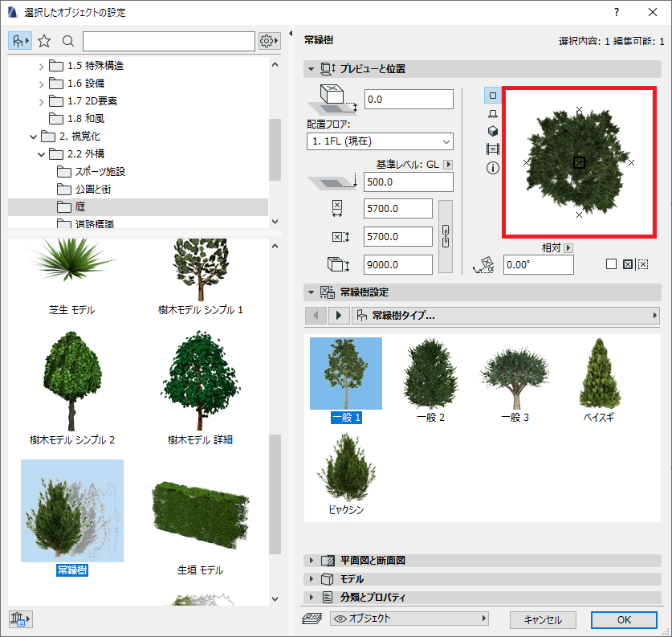The image size is (672, 637).
Task: Select the 2D plan preview icon
Action: tap(493, 95)
